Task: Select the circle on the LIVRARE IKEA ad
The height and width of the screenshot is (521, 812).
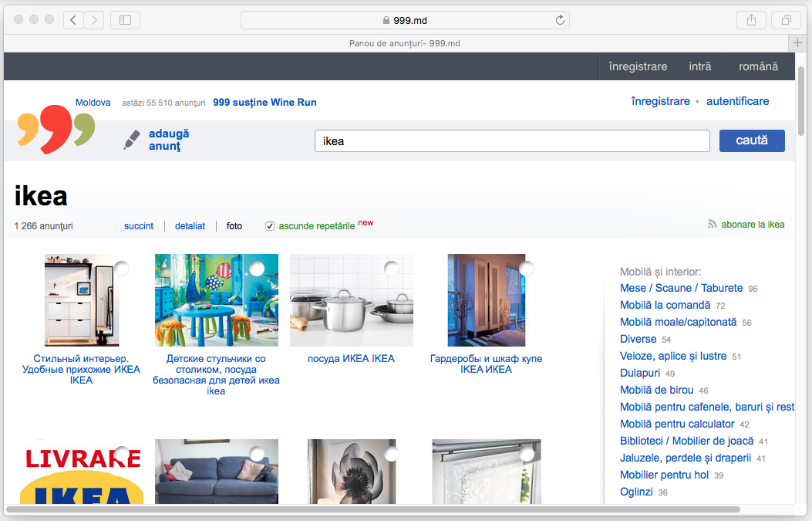Action: (x=122, y=454)
